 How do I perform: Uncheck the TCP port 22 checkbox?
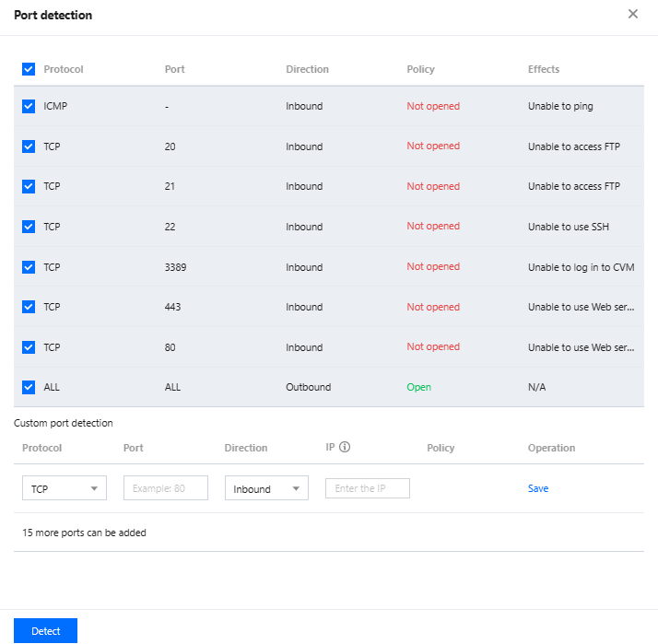click(29, 227)
